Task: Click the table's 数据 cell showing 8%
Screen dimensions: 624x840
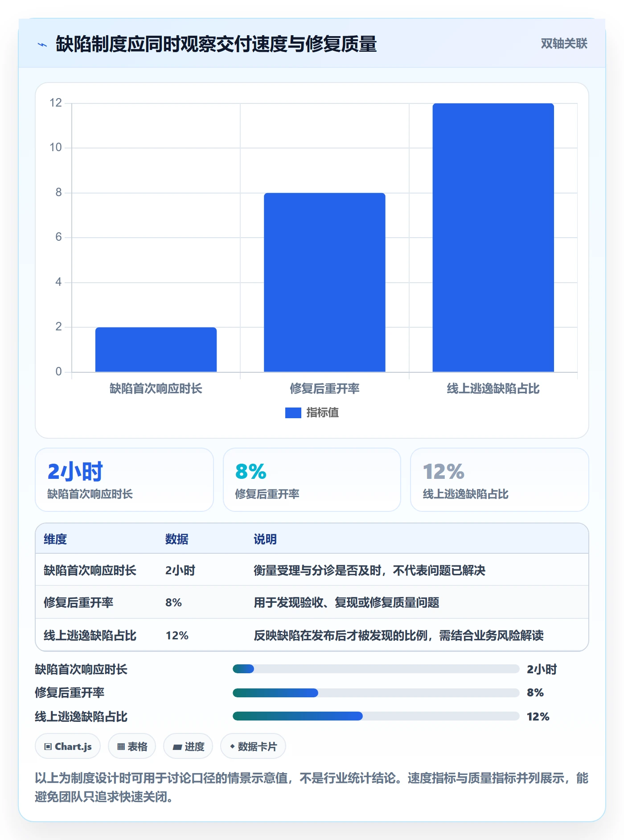Action: pyautogui.click(x=173, y=602)
